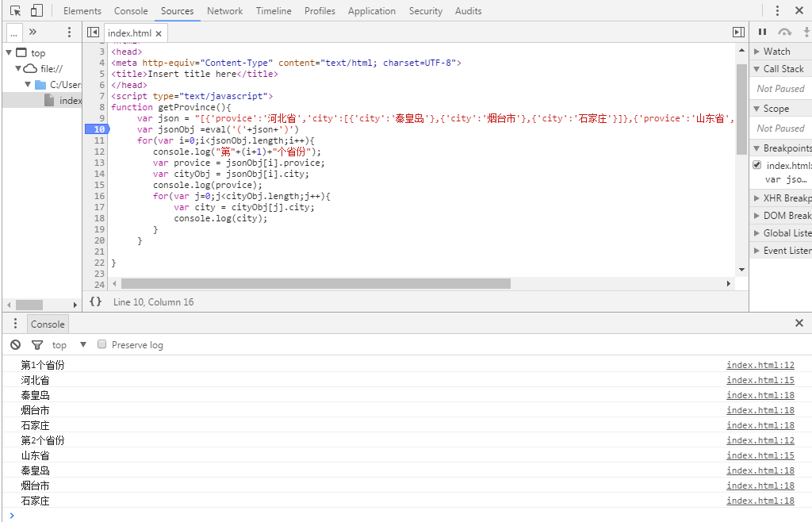This screenshot has height=522, width=812.
Task: Open index.html:12 link for 第1个省份
Action: 760,365
